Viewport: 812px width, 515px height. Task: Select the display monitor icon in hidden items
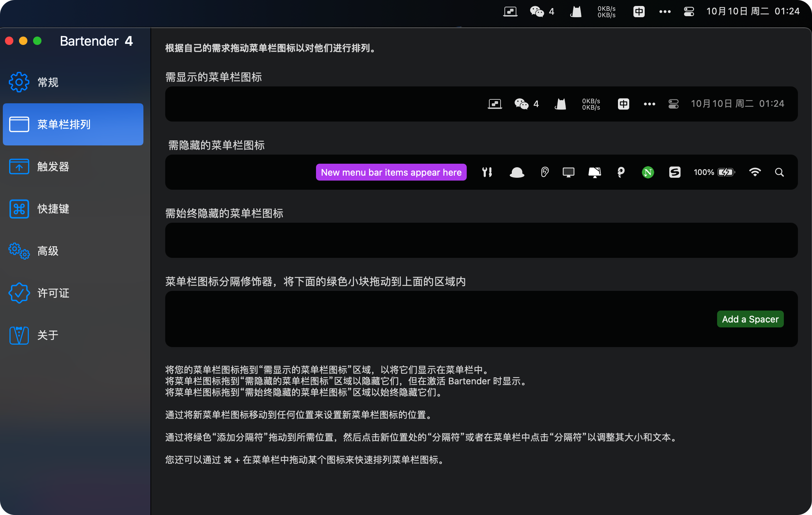pyautogui.click(x=568, y=172)
